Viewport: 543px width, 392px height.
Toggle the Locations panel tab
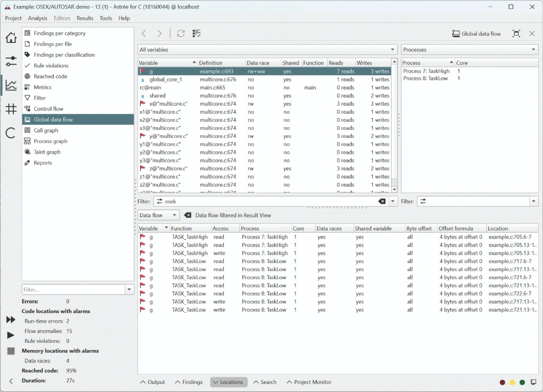229,382
